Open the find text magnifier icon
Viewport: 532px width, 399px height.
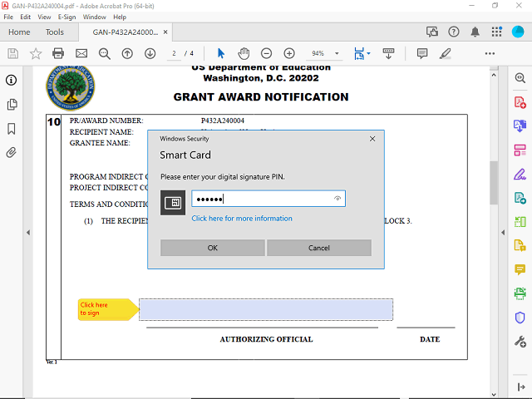coord(104,53)
